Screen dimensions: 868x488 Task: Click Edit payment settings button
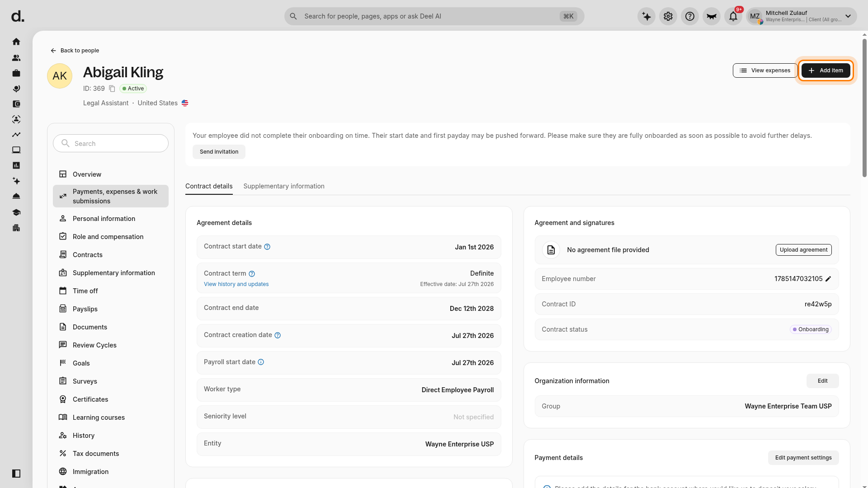pos(803,458)
